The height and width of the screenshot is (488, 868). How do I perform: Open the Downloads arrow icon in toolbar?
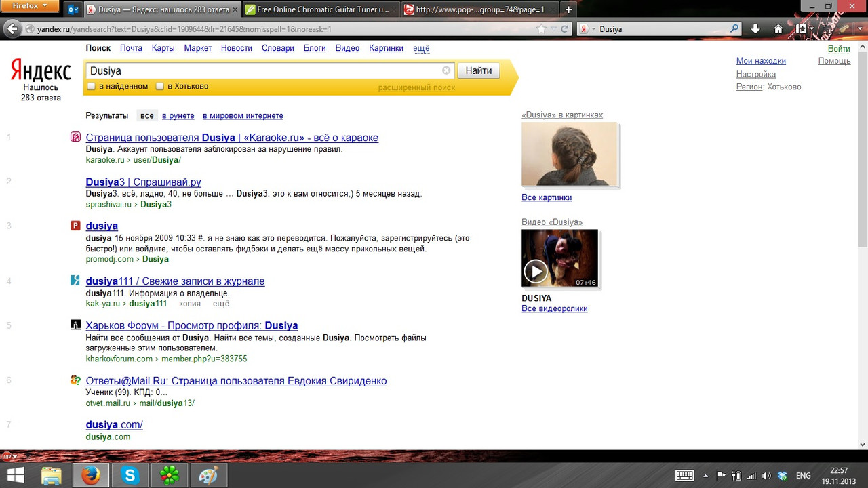tap(755, 29)
